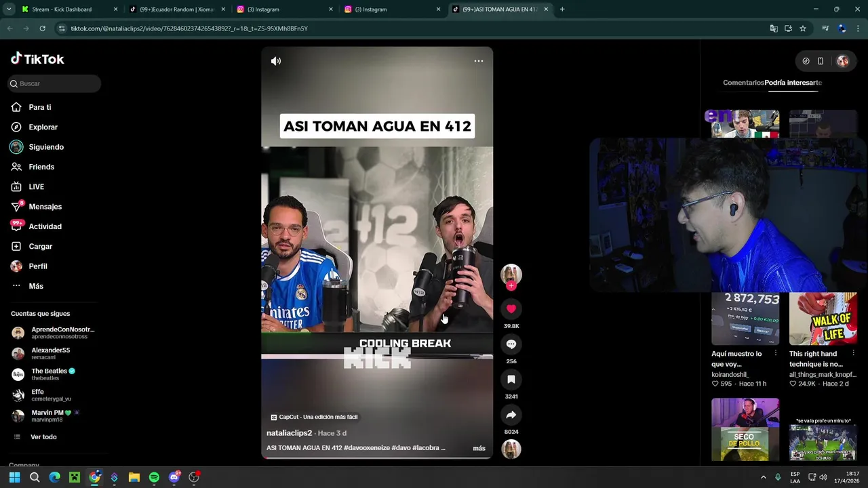Click the Buscar search field
The image size is (868, 488).
click(x=54, y=83)
